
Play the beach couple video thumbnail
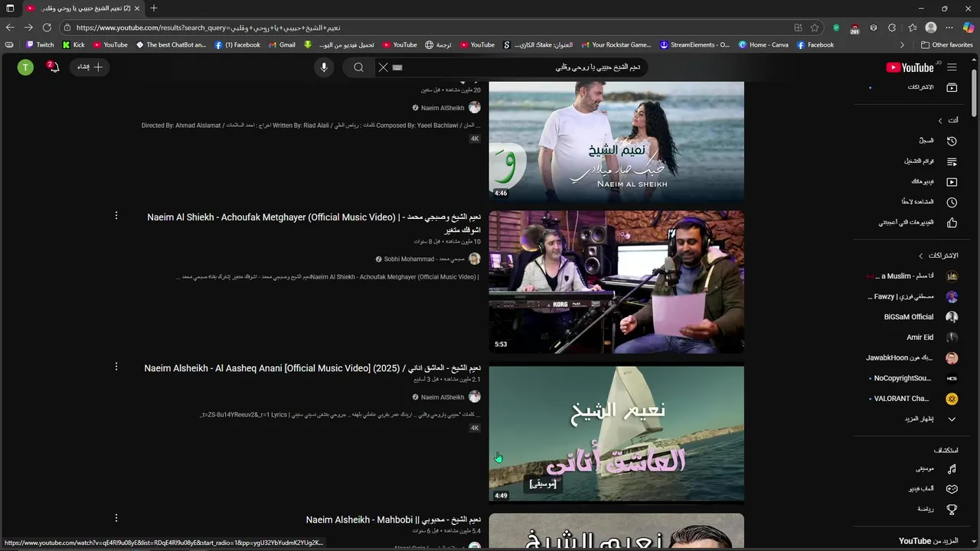pyautogui.click(x=616, y=141)
